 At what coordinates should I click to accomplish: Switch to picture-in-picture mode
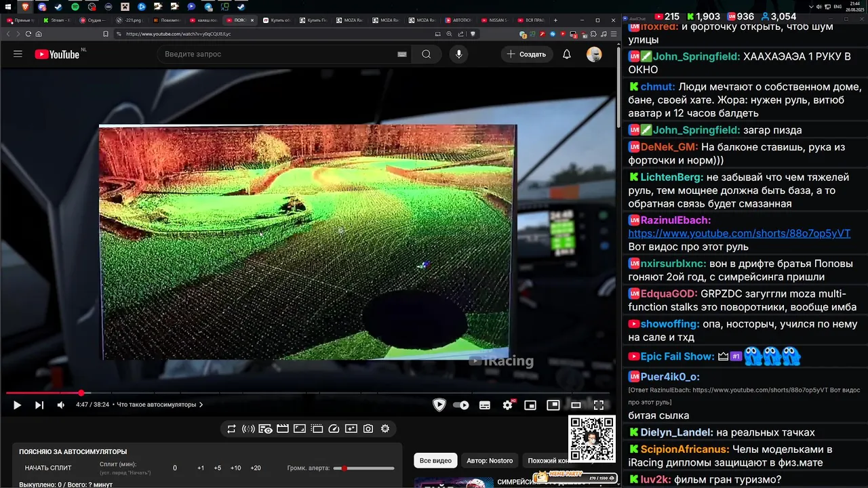click(553, 405)
